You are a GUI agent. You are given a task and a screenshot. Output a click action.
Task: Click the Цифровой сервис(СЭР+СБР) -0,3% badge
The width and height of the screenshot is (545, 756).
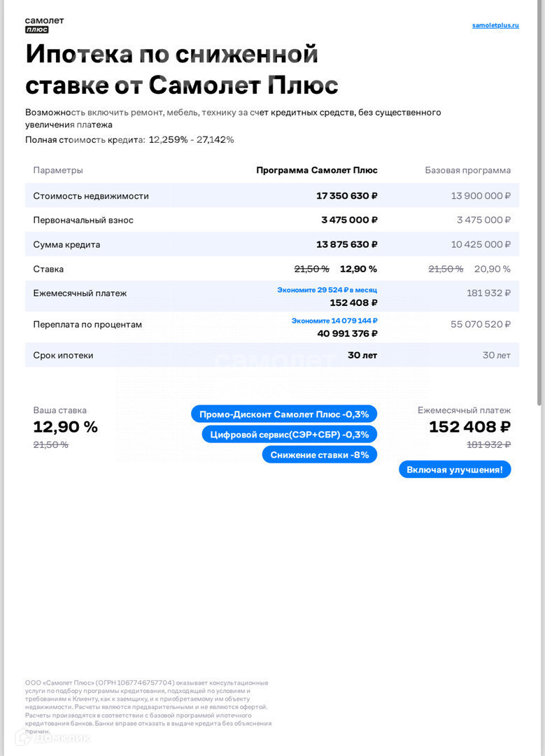pos(289,435)
